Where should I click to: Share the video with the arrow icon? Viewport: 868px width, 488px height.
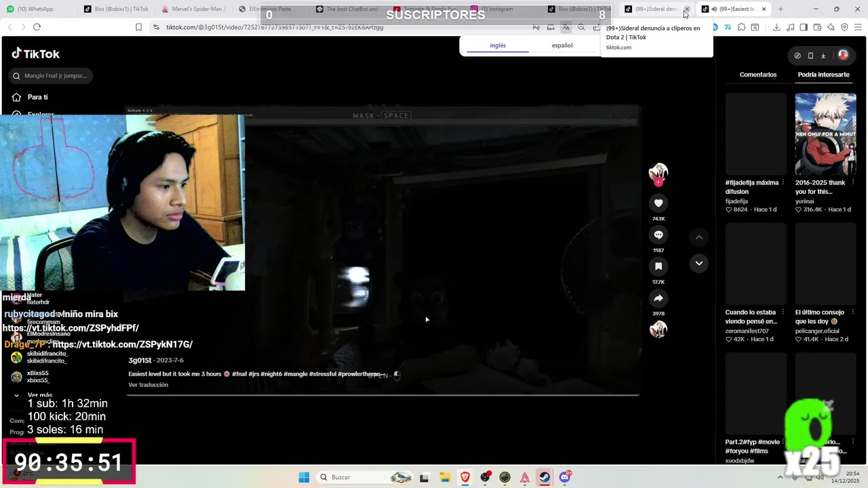tap(658, 298)
